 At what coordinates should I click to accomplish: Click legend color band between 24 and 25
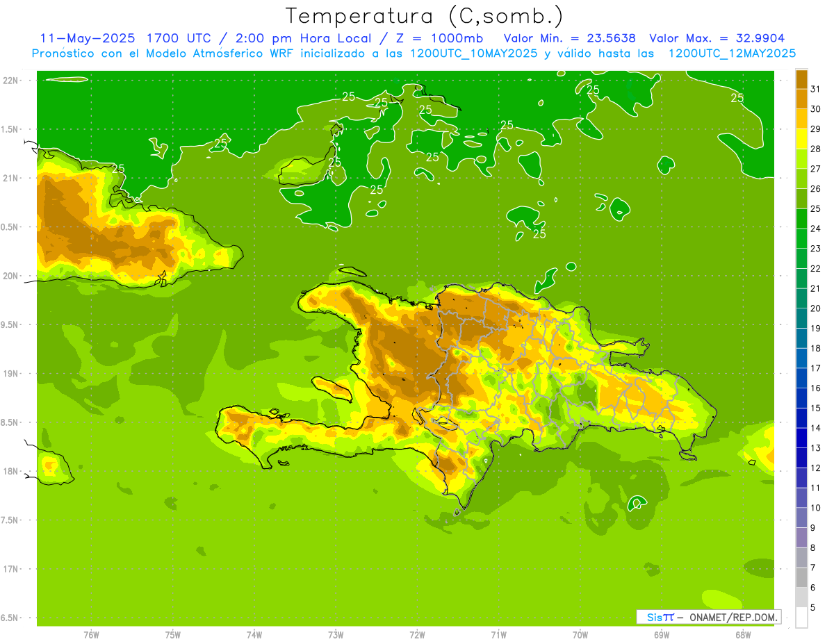click(x=801, y=219)
